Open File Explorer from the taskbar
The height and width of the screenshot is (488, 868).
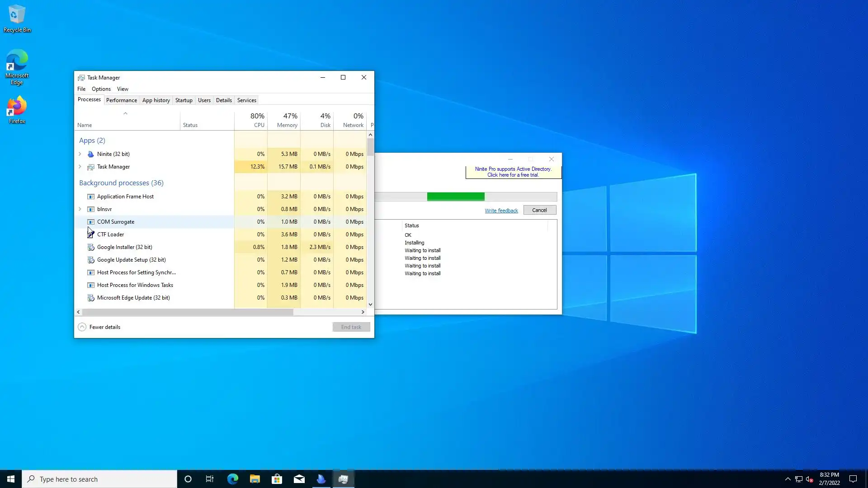pos(255,479)
